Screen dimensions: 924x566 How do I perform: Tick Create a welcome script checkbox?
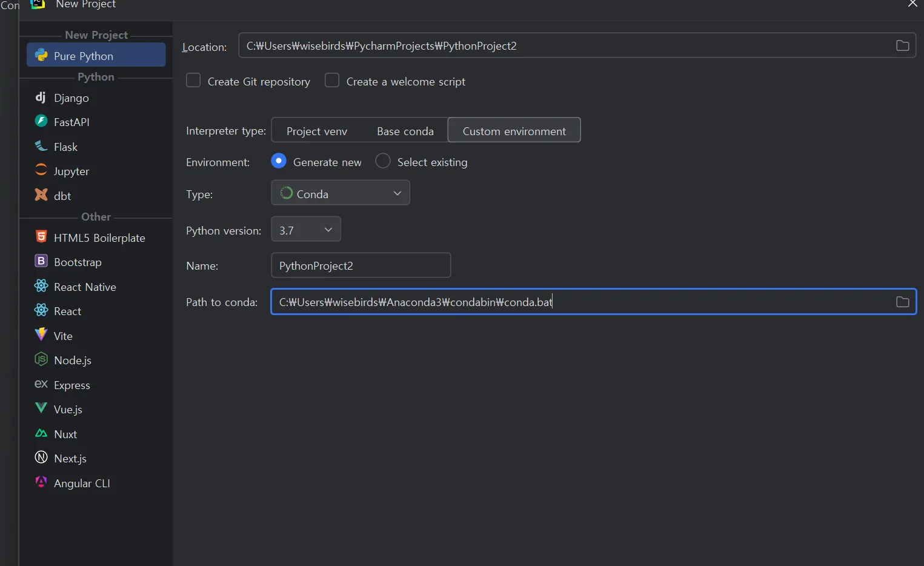tap(332, 81)
